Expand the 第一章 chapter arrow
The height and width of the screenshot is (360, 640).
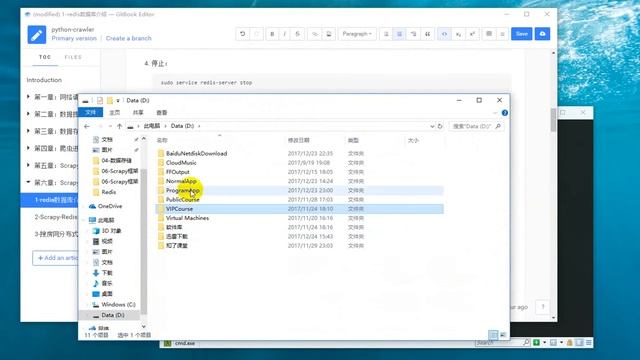pos(28,97)
